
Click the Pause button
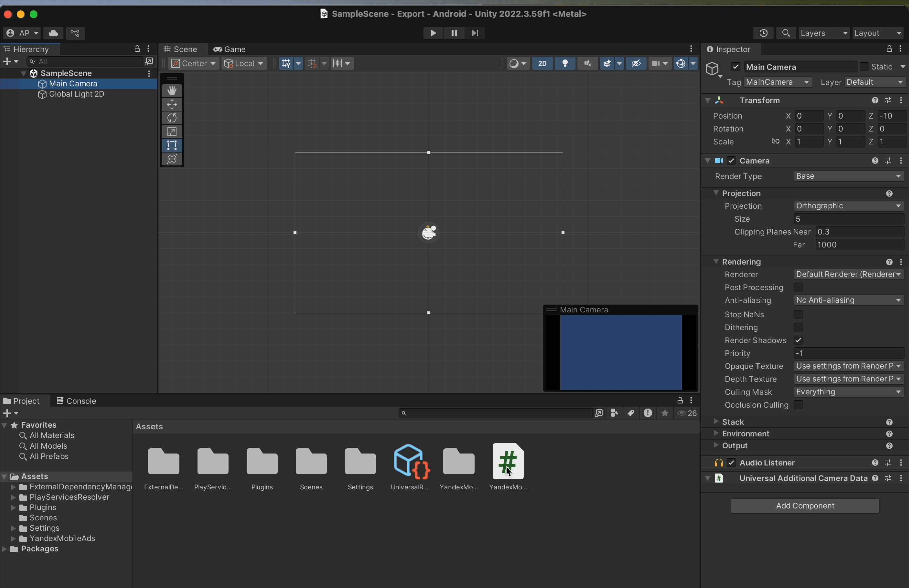click(454, 33)
